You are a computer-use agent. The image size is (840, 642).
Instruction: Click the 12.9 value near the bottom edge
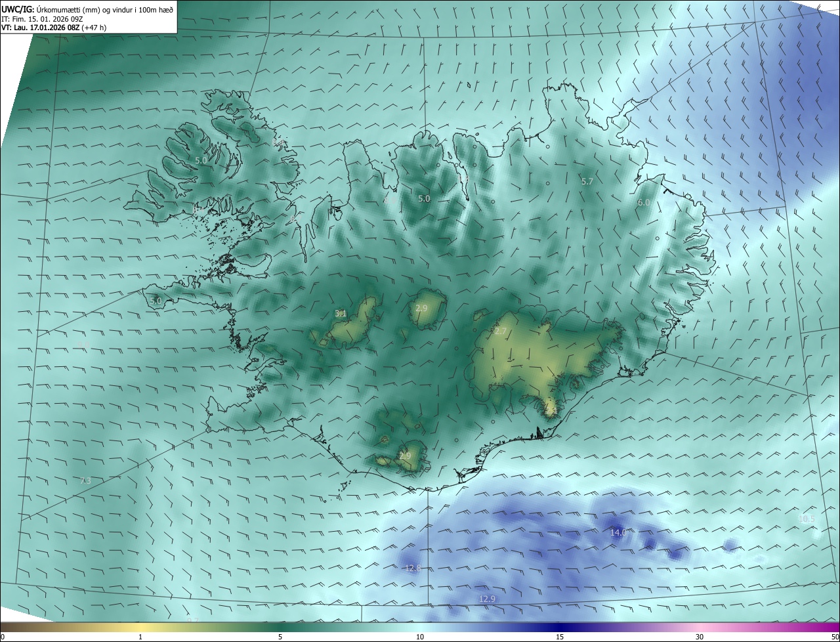tap(487, 599)
